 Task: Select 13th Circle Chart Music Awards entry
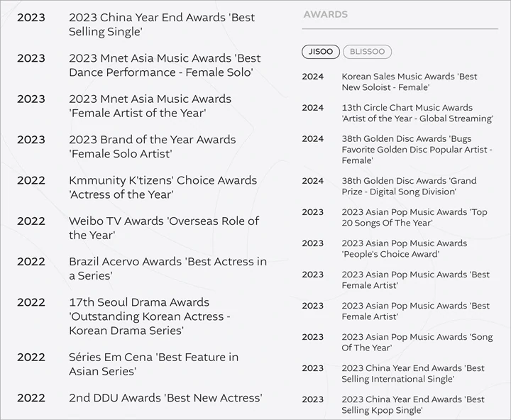417,113
